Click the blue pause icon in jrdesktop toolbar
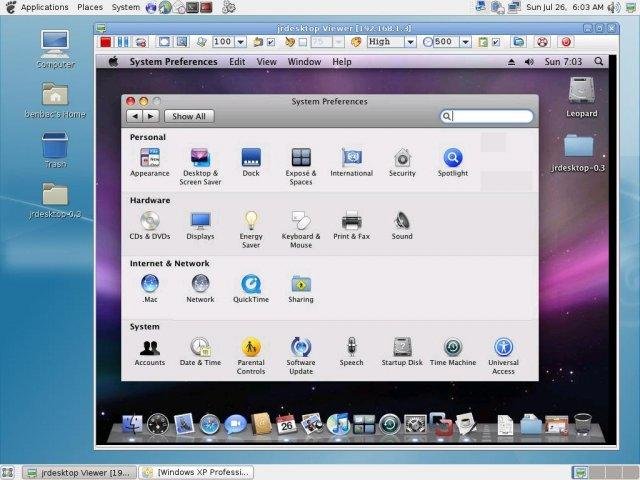 122,42
